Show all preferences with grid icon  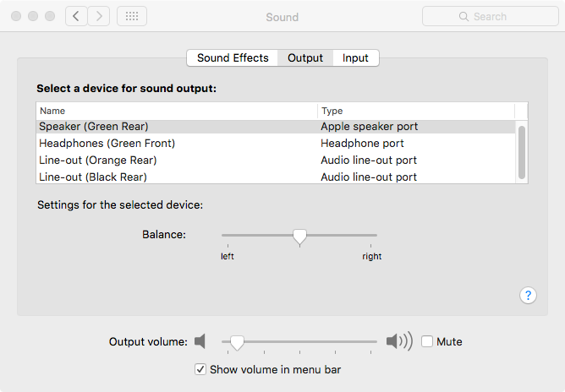pyautogui.click(x=131, y=16)
